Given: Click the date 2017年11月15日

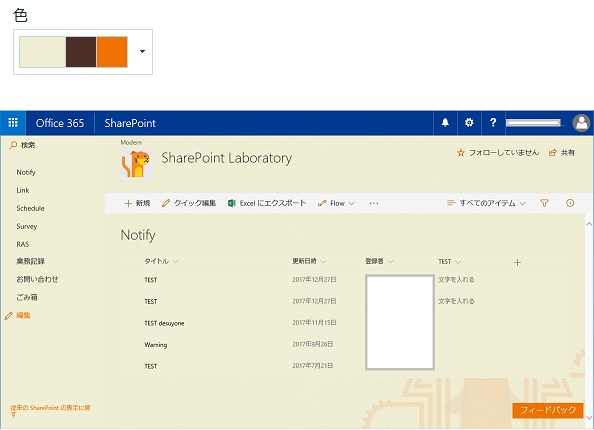Looking at the screenshot, I should pyautogui.click(x=314, y=323).
